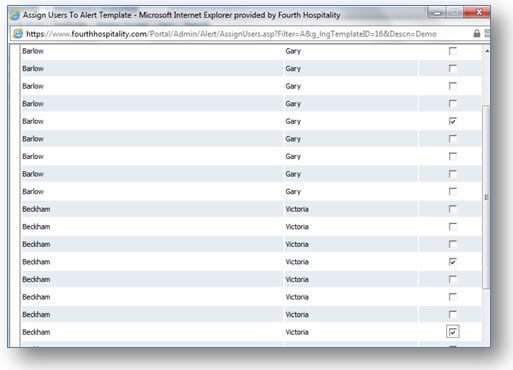Select the forename Victoria in the first Beckham row
The image size is (513, 370).
[297, 209]
